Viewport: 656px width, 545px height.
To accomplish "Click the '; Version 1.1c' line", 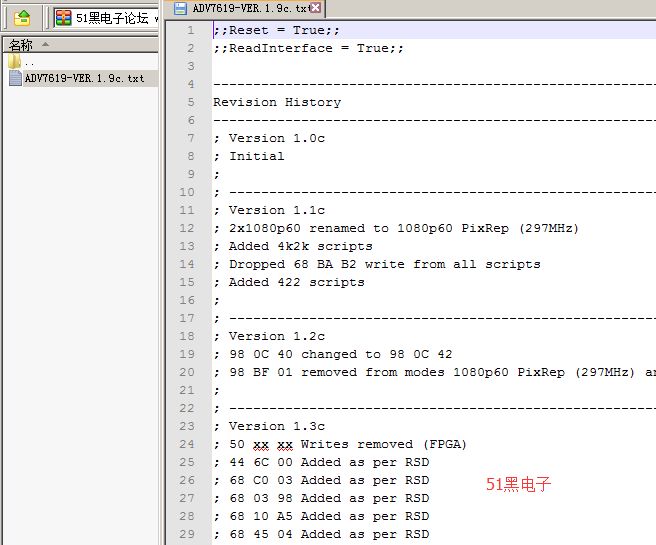I will coord(269,210).
